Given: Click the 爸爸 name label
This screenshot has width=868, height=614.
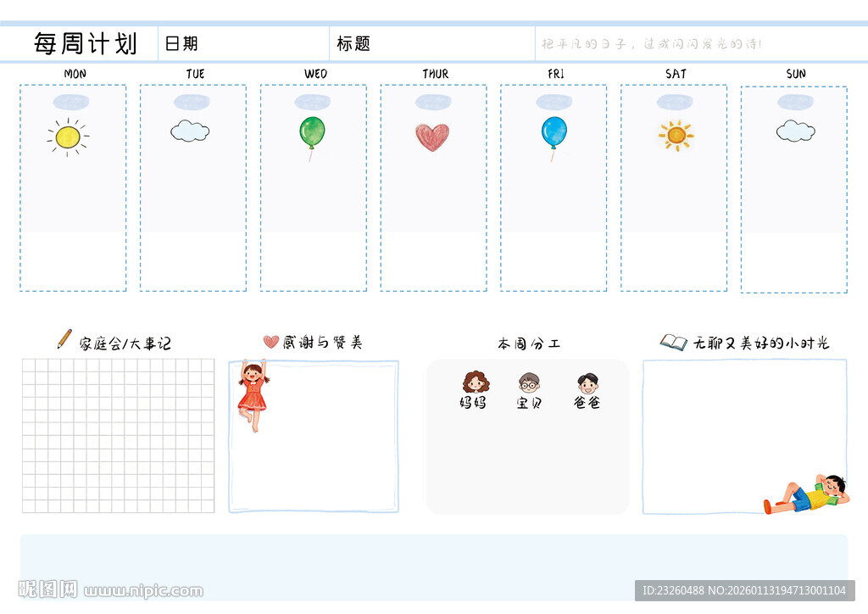Looking at the screenshot, I should (587, 402).
